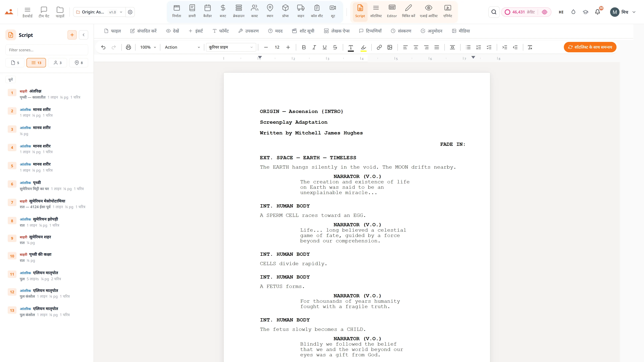Toggle bold formatting
Image resolution: width=644 pixels, height=362 pixels.
(304, 47)
